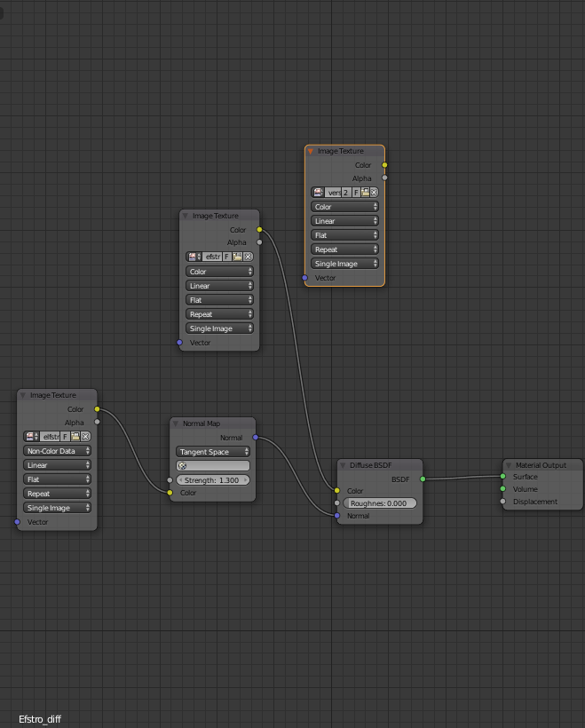This screenshot has height=728, width=585.
Task: Select the Normal Map node by its title
Action: pos(202,423)
